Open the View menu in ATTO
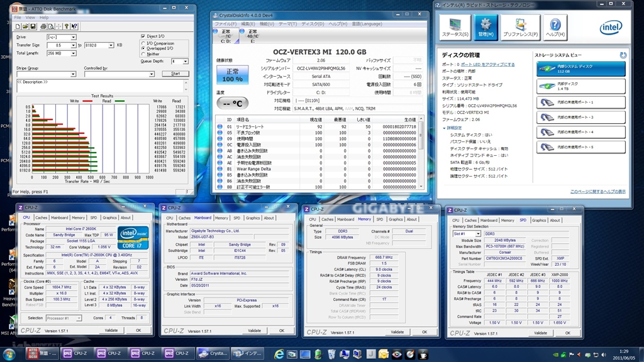Viewport: 644px width, 362px height. [30, 18]
